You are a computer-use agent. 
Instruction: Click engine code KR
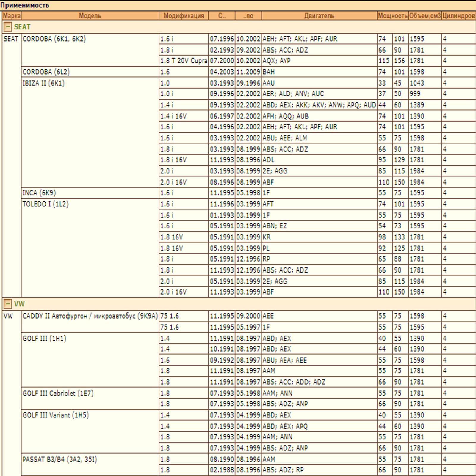pos(267,237)
